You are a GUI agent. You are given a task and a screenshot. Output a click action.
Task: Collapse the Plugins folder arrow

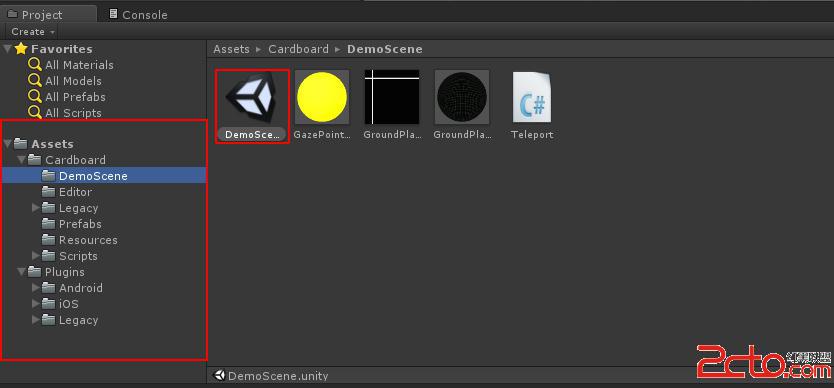pos(21,272)
